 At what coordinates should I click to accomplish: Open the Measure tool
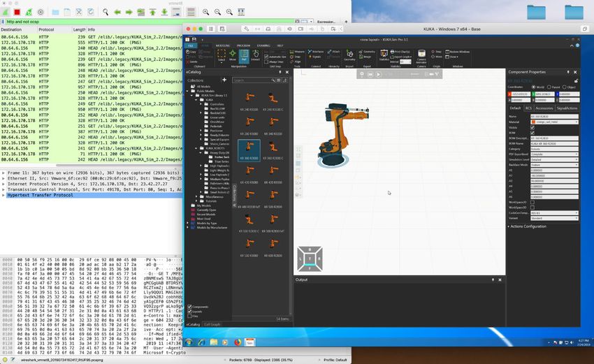click(x=297, y=52)
